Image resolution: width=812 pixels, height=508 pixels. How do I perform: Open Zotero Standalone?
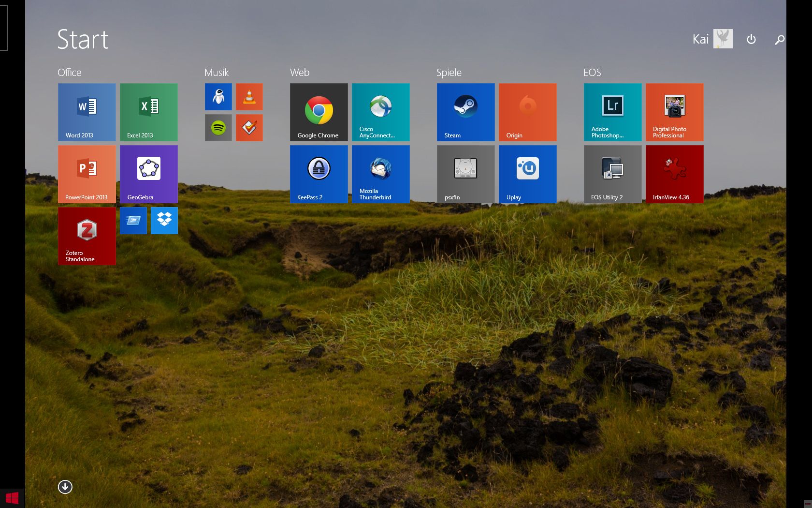coord(87,236)
